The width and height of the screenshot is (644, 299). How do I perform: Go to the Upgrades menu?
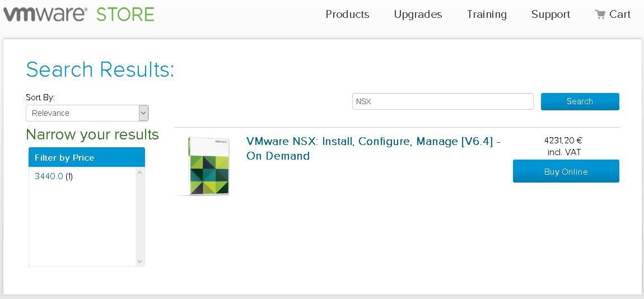pyautogui.click(x=418, y=15)
